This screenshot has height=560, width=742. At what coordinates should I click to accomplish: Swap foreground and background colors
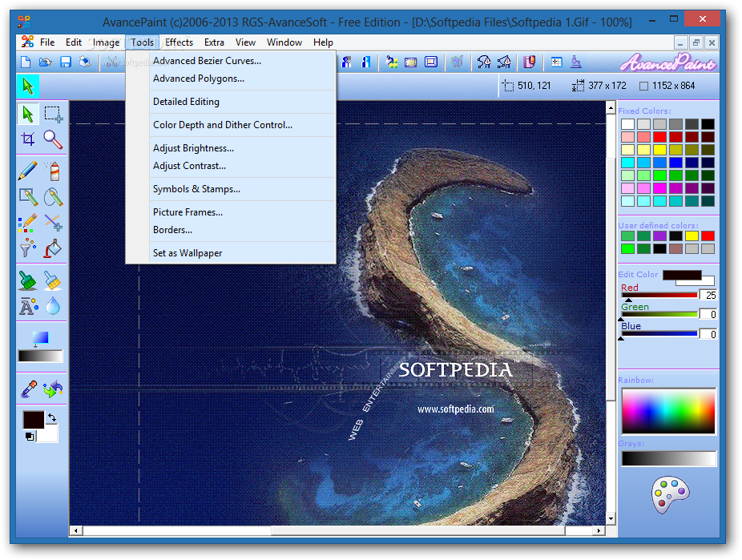[52, 417]
